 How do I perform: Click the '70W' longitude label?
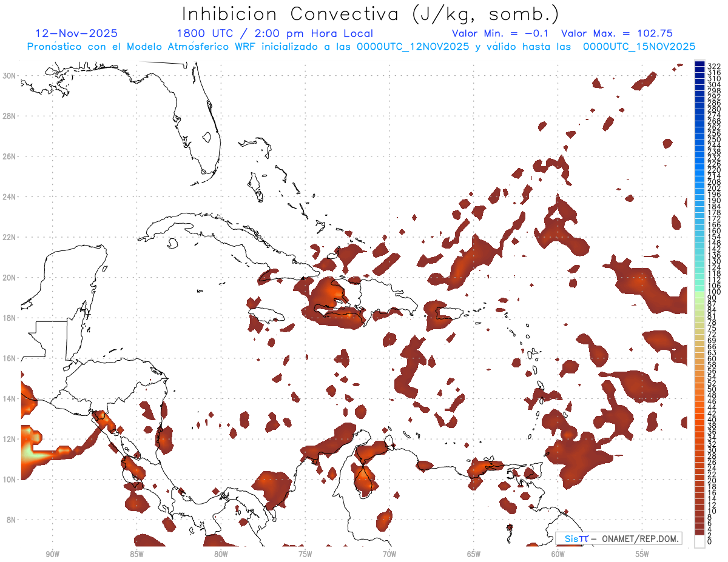[x=389, y=555]
